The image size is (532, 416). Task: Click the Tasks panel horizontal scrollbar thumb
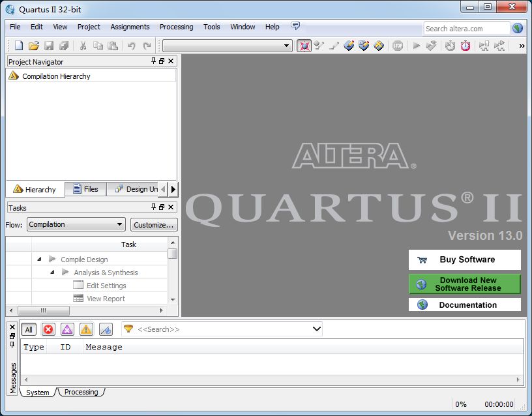point(44,310)
